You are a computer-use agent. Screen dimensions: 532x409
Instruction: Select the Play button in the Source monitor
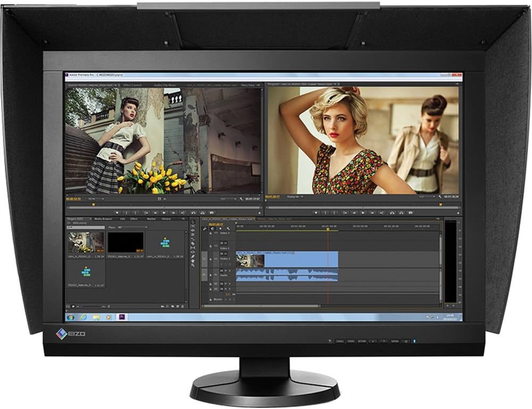coord(164,212)
